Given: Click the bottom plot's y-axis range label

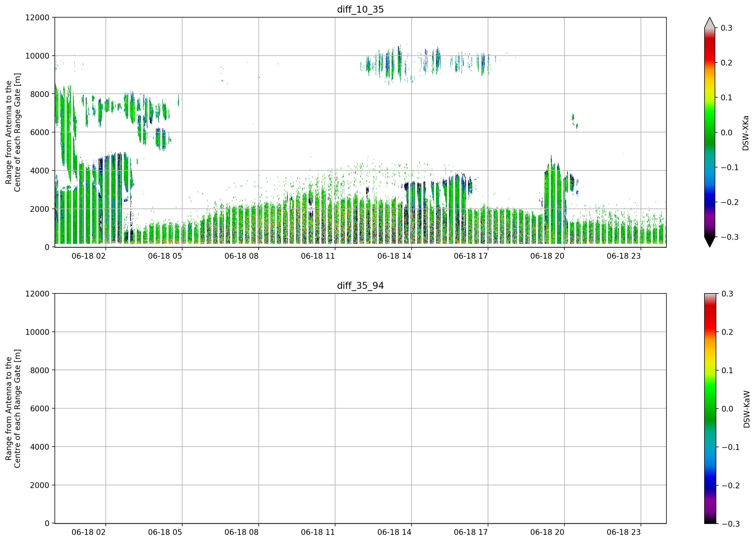Looking at the screenshot, I should (x=13, y=409).
